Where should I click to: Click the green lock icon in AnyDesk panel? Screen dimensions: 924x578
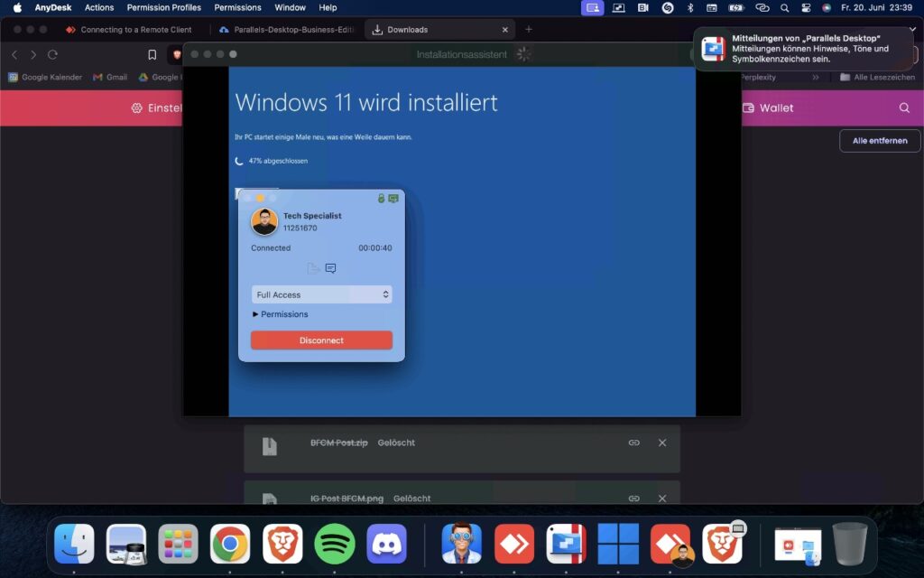click(x=381, y=198)
